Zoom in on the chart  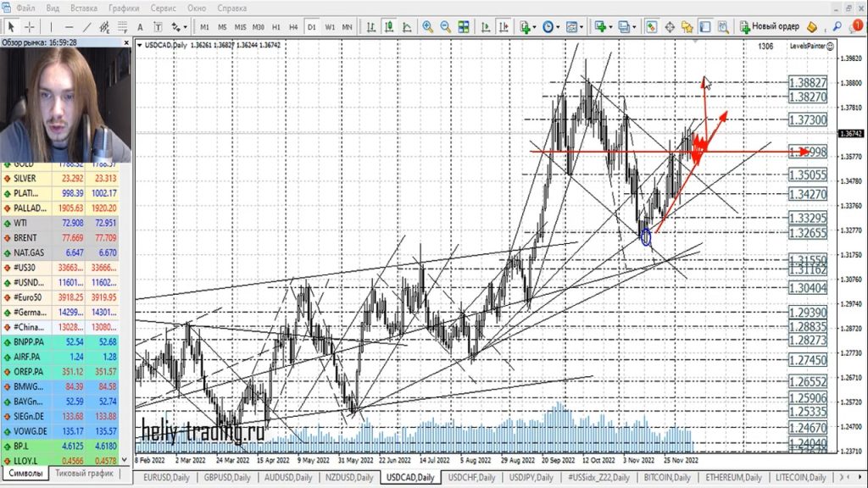(427, 26)
